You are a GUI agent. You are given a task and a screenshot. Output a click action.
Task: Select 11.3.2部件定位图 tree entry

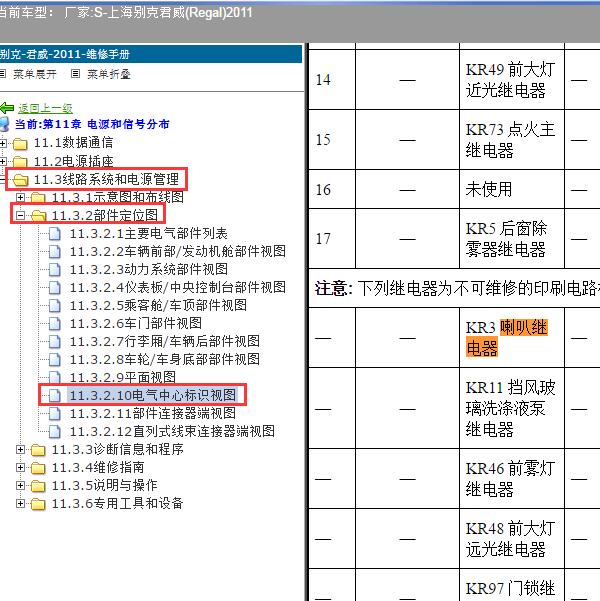[x=105, y=215]
